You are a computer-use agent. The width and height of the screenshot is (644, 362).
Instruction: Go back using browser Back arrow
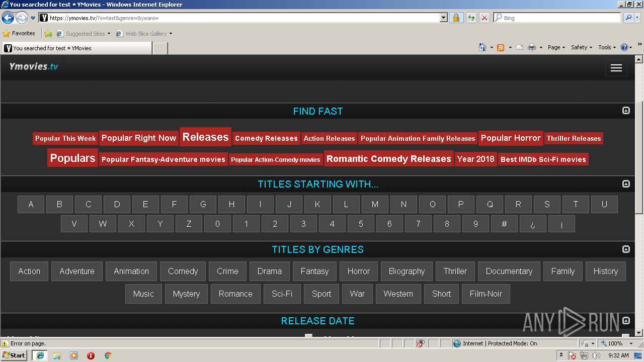(x=8, y=18)
